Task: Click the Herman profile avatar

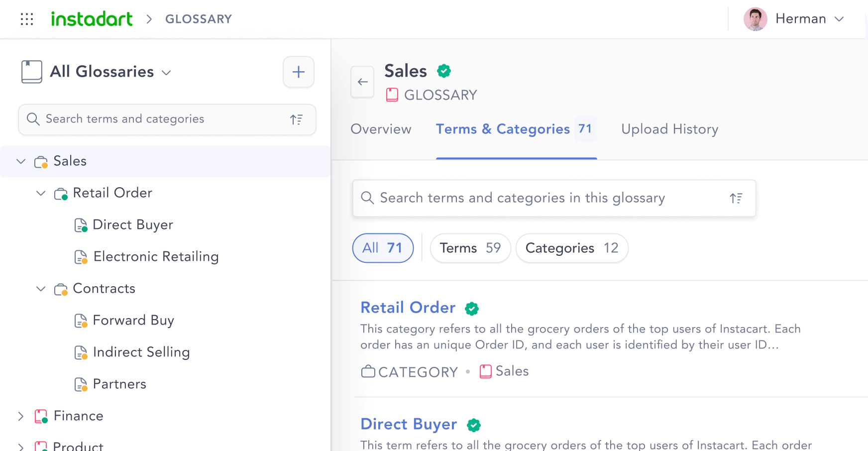Action: point(755,19)
